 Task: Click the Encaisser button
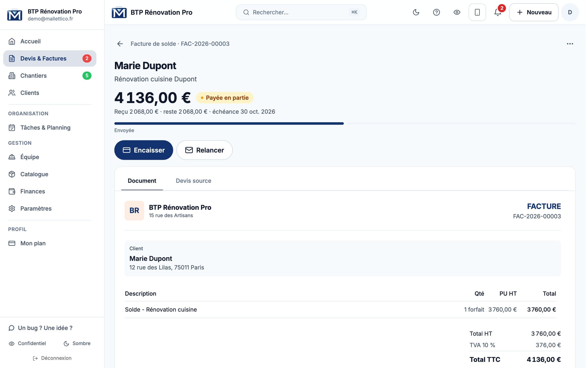[144, 150]
